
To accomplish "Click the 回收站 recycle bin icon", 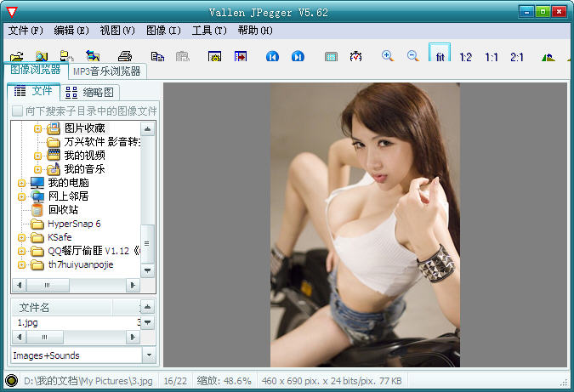I will click(x=37, y=210).
